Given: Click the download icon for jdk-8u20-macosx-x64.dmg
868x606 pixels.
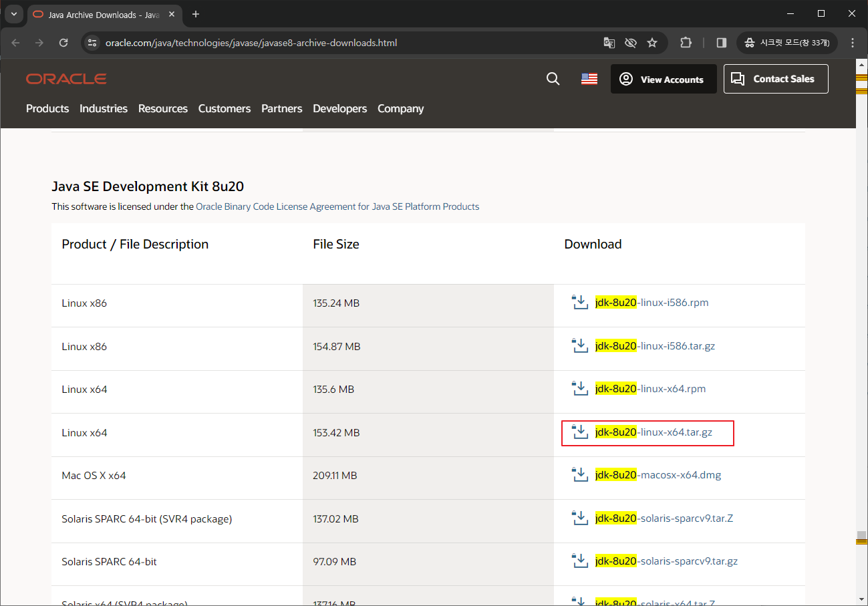Looking at the screenshot, I should [579, 474].
